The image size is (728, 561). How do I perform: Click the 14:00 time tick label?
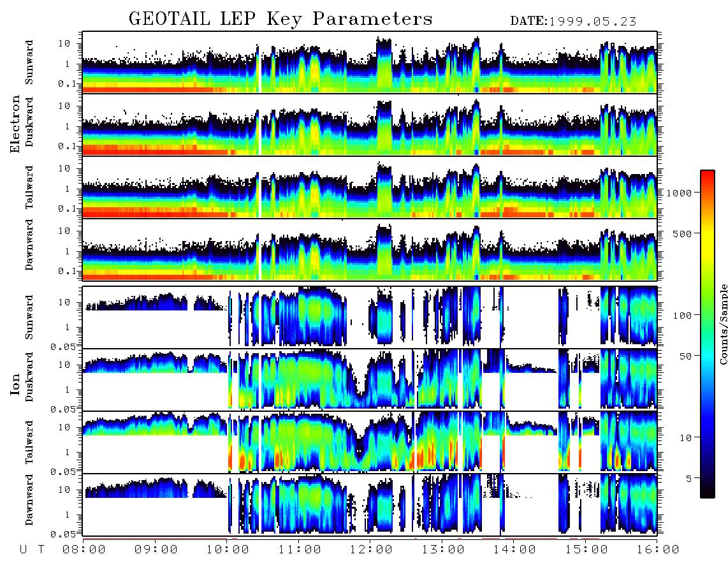coord(514,550)
